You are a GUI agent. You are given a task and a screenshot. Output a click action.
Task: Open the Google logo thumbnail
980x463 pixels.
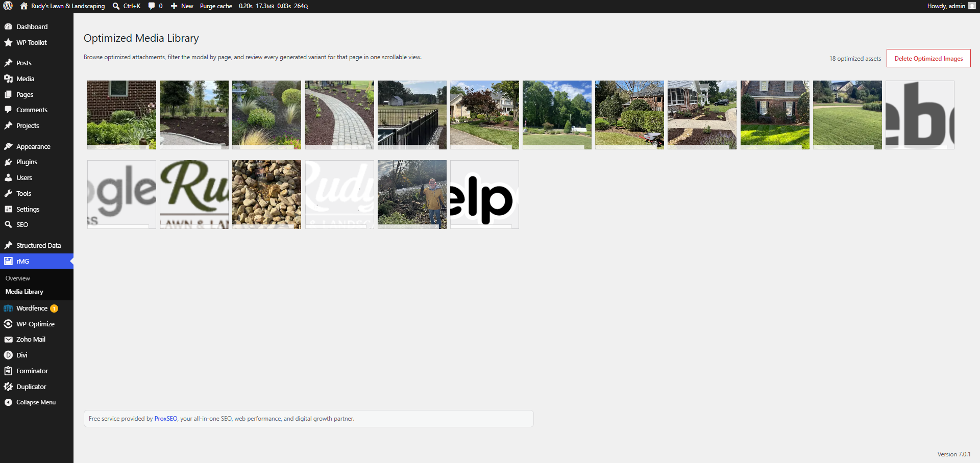(x=121, y=194)
